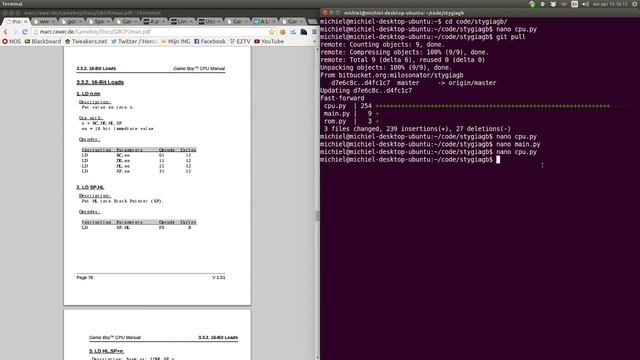Open a new Chromium tab
640x360 pixels.
(312, 21)
